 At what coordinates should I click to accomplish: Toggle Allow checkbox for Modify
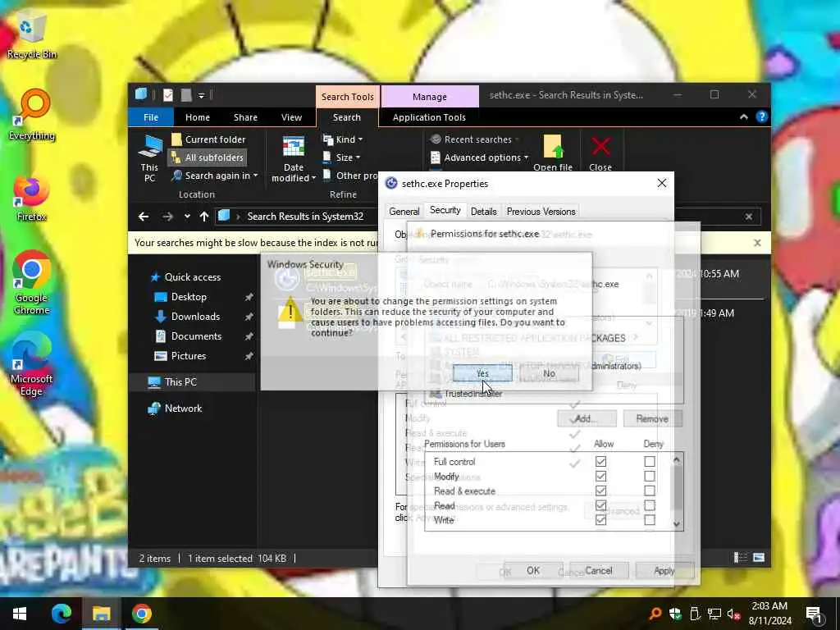pos(600,477)
